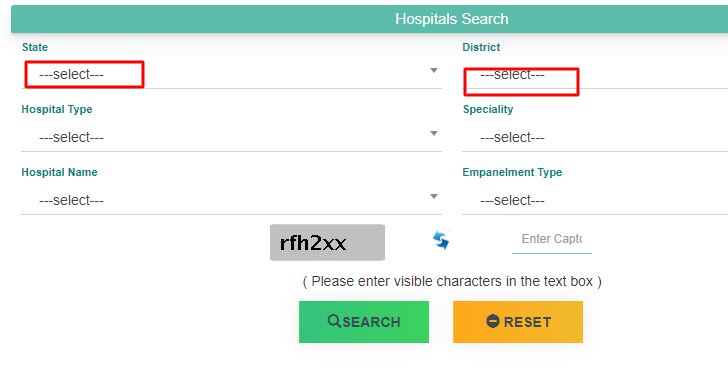The width and height of the screenshot is (728, 373).
Task: Expand the Hospital Type dropdown arrow
Action: tap(434, 134)
